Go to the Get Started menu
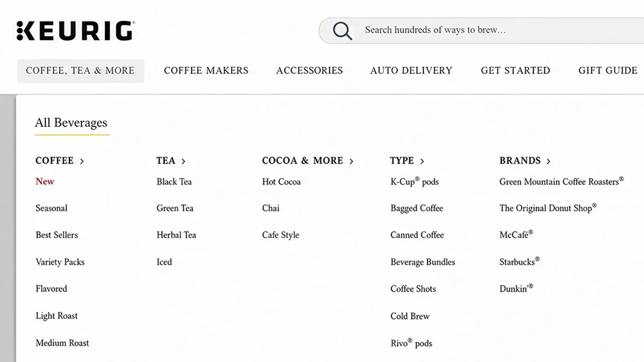This screenshot has width=644, height=362. click(x=515, y=71)
